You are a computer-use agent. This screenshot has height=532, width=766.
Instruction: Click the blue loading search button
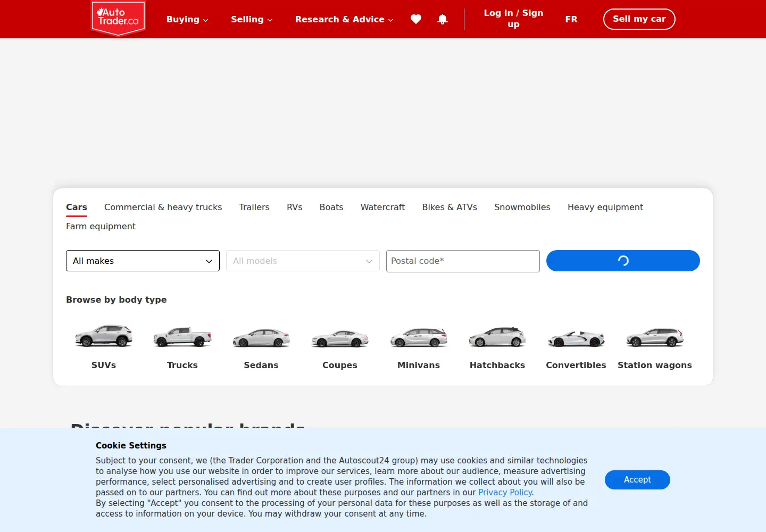623,261
